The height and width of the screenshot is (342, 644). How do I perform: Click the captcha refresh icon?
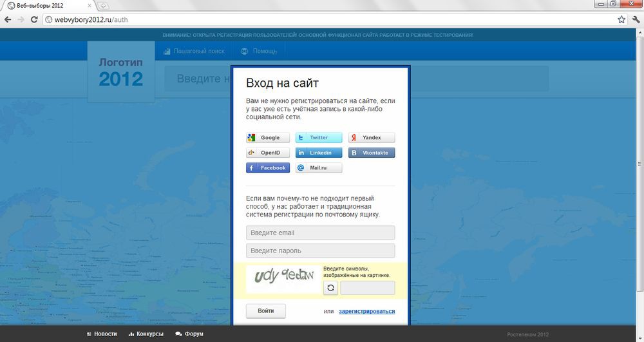(331, 288)
